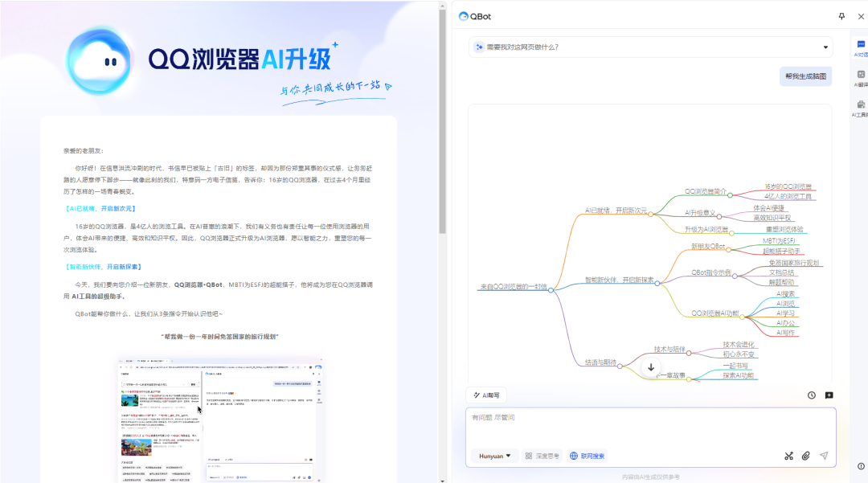
Task: Expand the 需要我对这网页做什么 dropdown
Action: (x=825, y=47)
